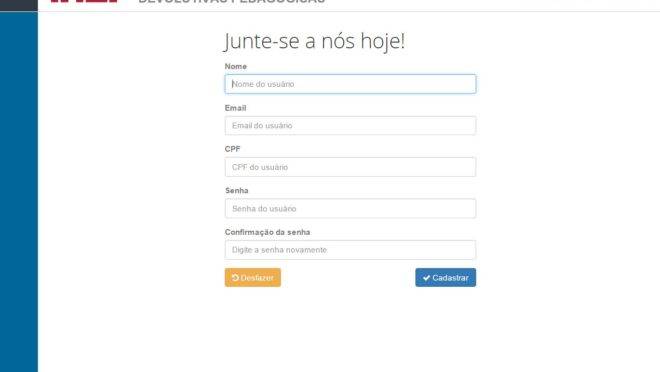Click the "Junte-se a nós hoje!" heading
660x372 pixels.
[314, 41]
